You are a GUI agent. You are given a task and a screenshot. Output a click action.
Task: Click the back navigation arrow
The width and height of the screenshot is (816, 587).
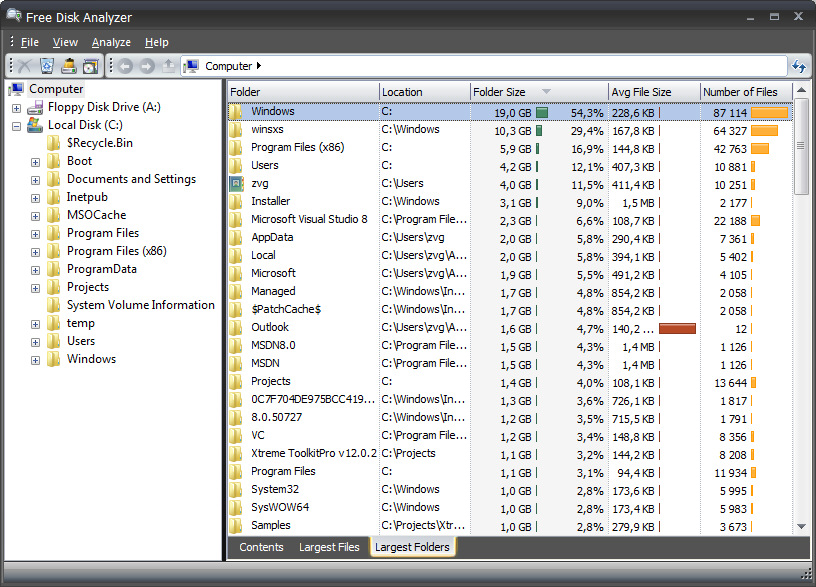pyautogui.click(x=125, y=66)
